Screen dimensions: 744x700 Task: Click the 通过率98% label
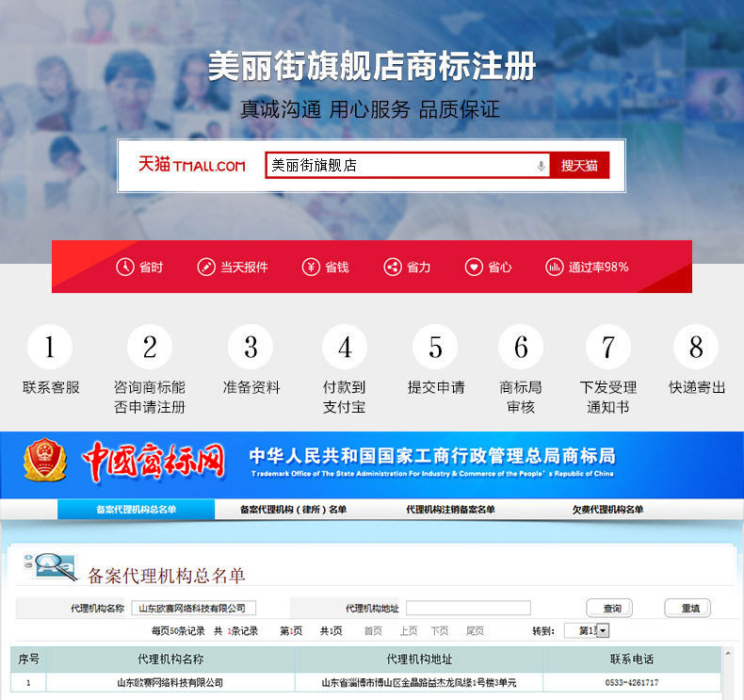point(598,268)
